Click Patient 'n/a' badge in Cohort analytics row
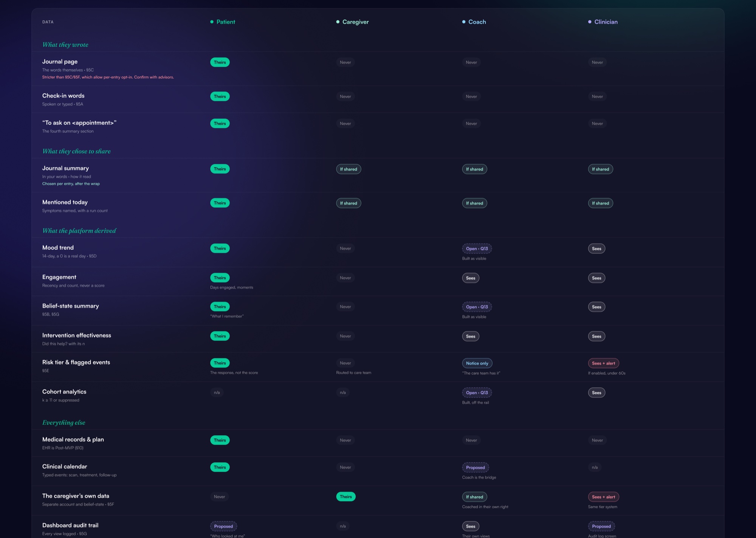The width and height of the screenshot is (756, 538). (x=217, y=392)
